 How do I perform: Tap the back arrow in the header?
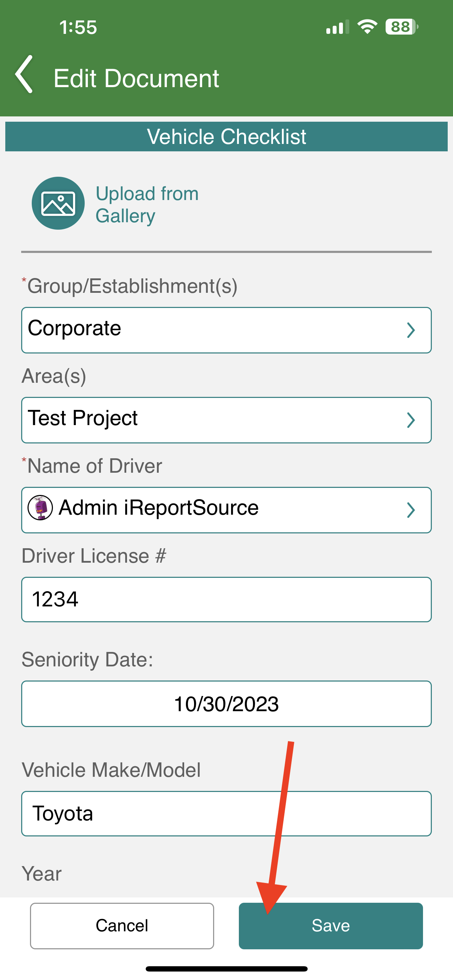click(x=24, y=74)
